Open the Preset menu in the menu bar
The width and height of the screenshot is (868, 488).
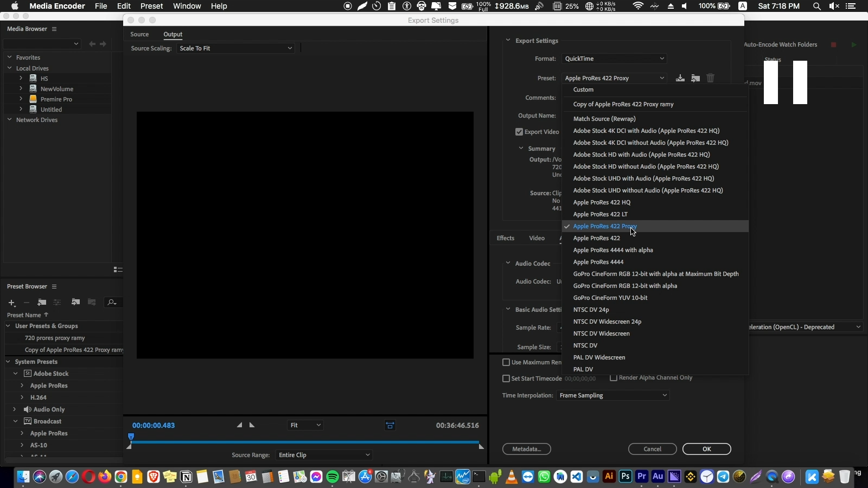point(151,6)
